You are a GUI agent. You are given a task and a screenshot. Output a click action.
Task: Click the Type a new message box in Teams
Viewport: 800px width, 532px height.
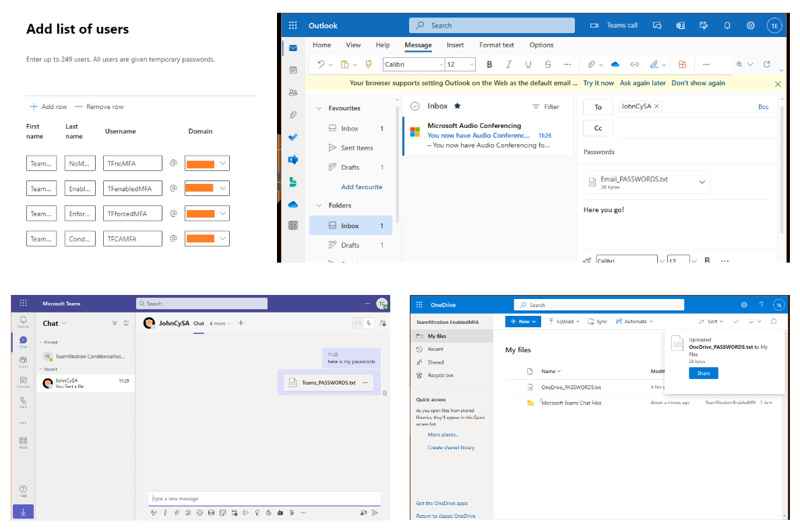point(264,498)
